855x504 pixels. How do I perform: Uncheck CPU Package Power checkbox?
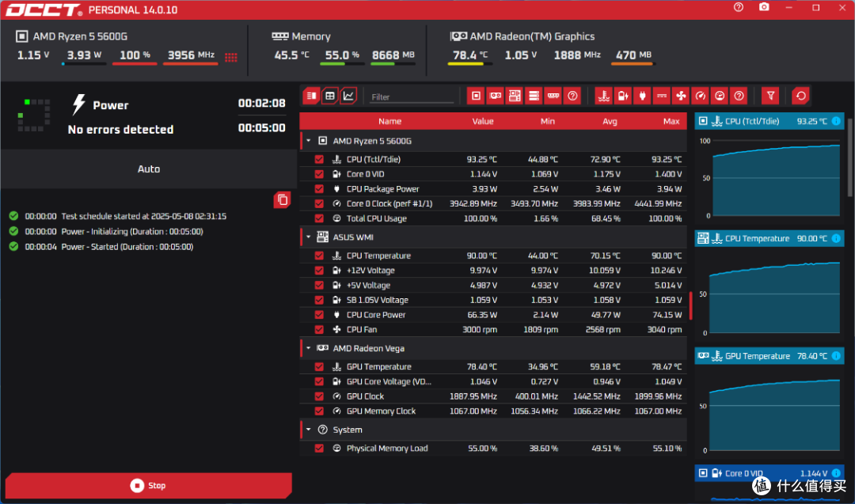coord(319,188)
